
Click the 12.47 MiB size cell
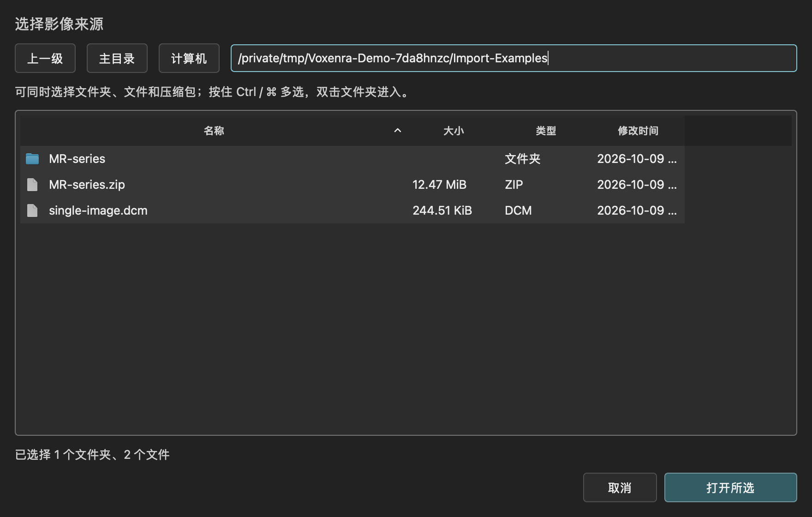coord(439,185)
